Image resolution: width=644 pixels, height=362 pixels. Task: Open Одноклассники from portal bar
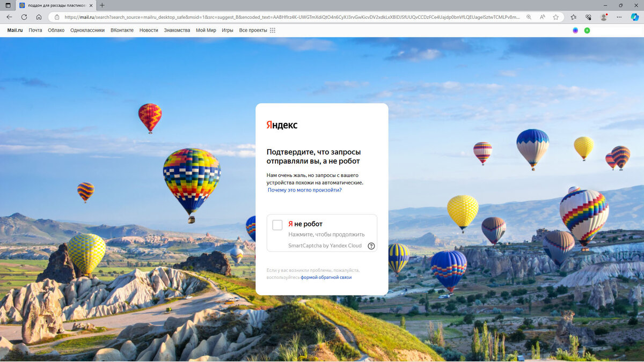coord(87,31)
